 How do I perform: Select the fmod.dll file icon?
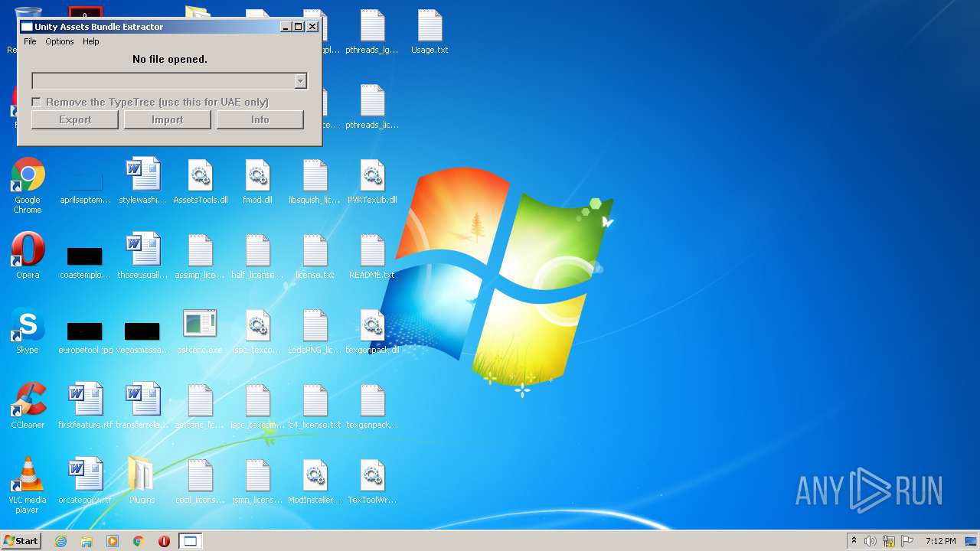[x=257, y=182]
